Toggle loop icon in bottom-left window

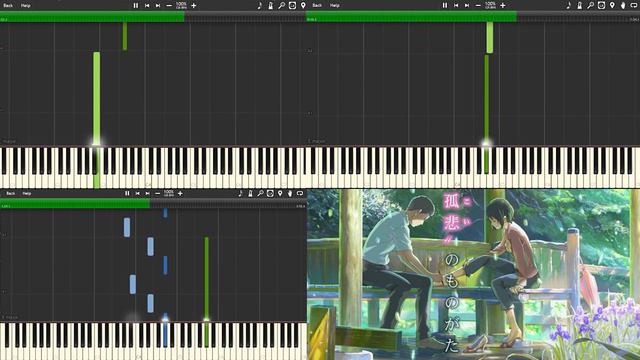coord(300,193)
